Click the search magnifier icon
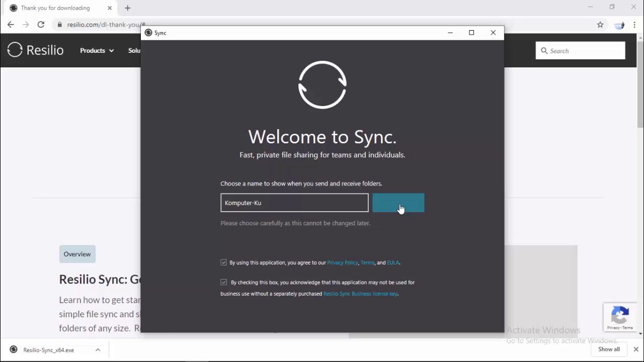 544,51
